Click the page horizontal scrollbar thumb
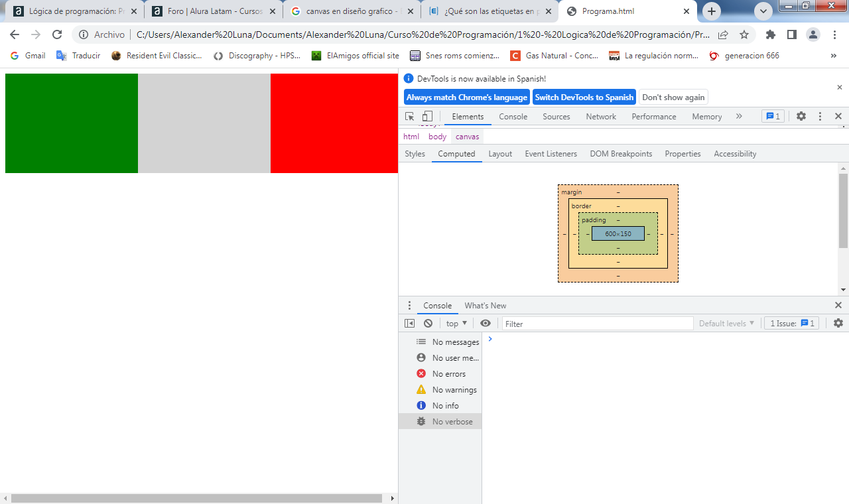 pyautogui.click(x=196, y=498)
